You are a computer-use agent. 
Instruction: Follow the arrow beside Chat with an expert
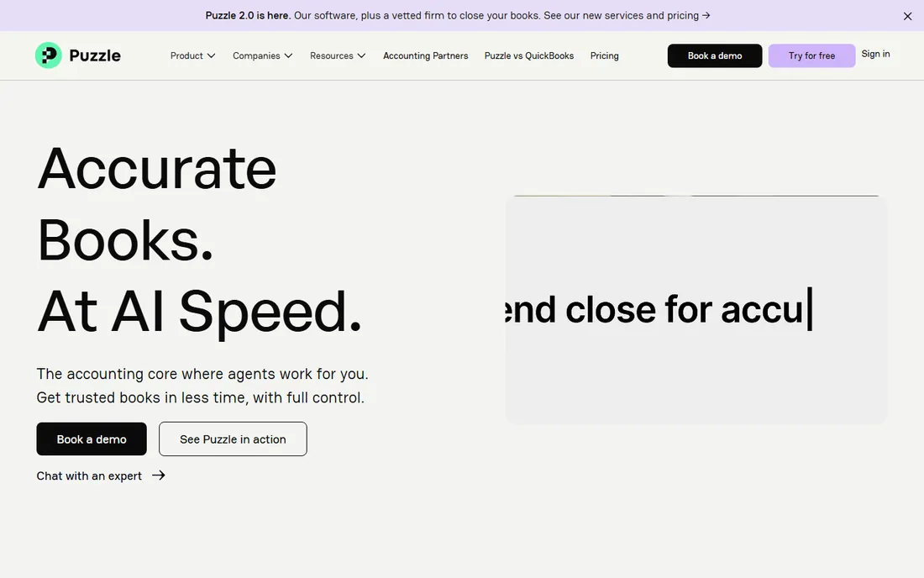pyautogui.click(x=159, y=475)
